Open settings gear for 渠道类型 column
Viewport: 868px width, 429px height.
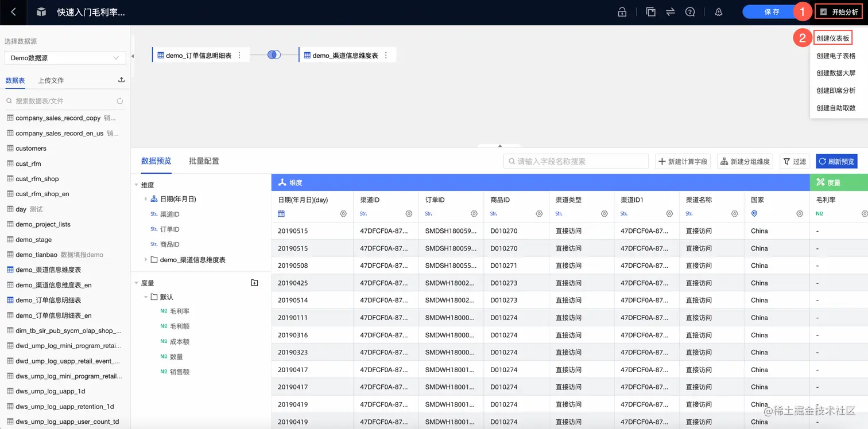(604, 213)
